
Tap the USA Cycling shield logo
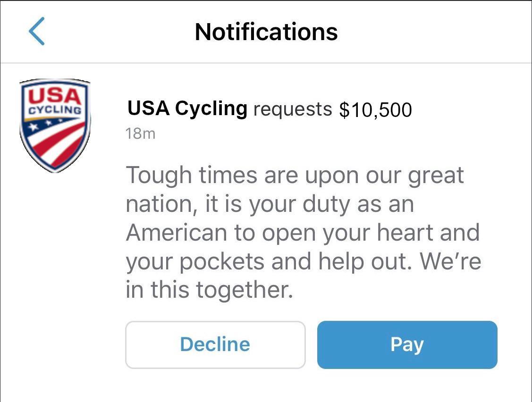pyautogui.click(x=54, y=125)
